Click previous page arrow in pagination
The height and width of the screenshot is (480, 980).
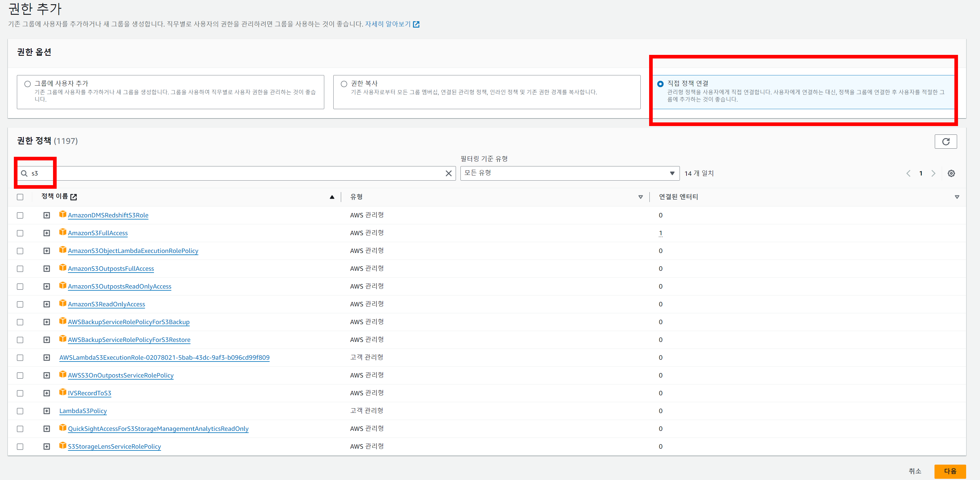point(908,174)
